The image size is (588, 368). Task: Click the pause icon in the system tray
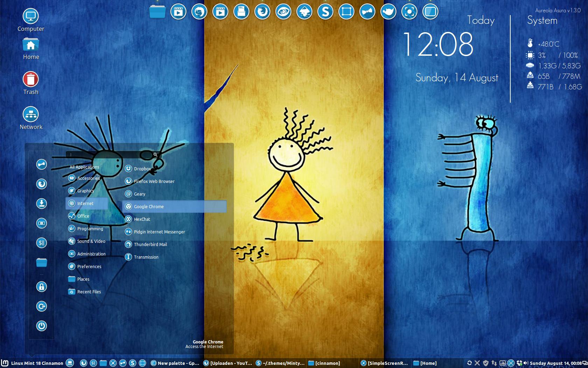[511, 363]
